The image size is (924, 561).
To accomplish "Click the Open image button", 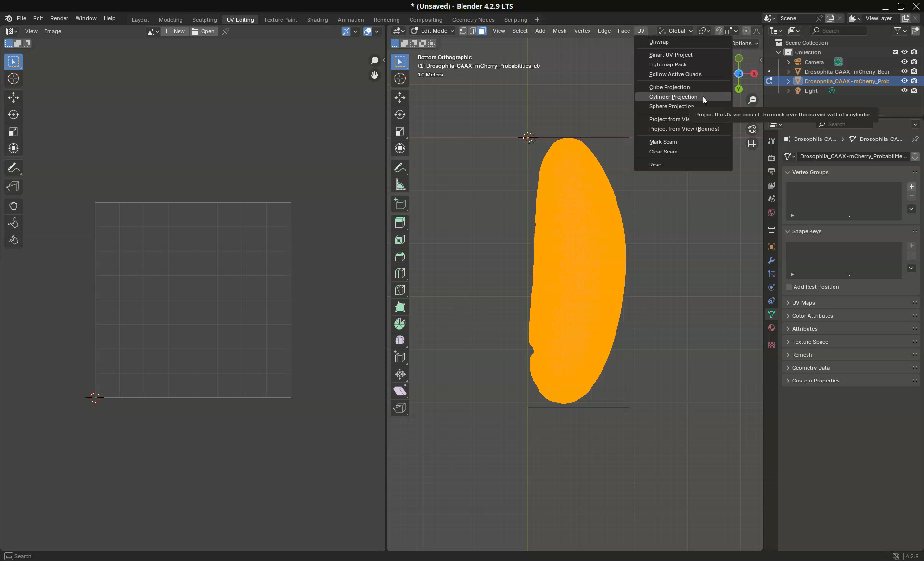I will click(204, 31).
